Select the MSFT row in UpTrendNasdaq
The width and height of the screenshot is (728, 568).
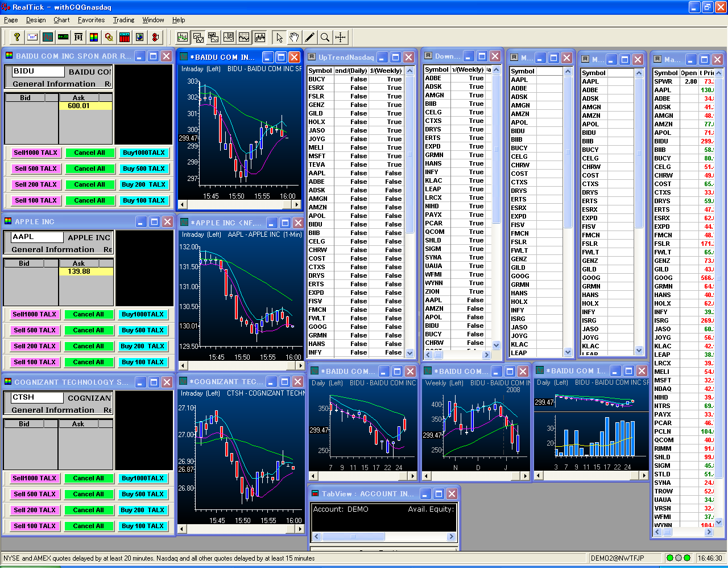pos(355,156)
